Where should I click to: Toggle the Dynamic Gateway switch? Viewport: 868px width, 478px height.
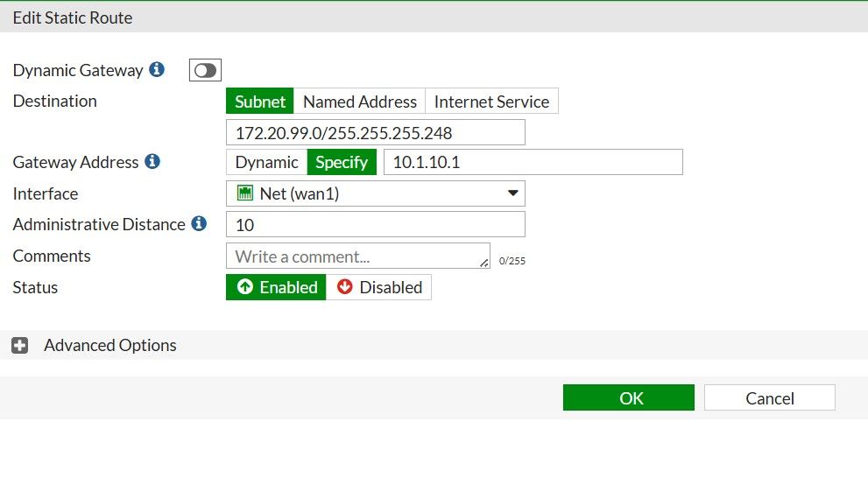click(x=205, y=71)
